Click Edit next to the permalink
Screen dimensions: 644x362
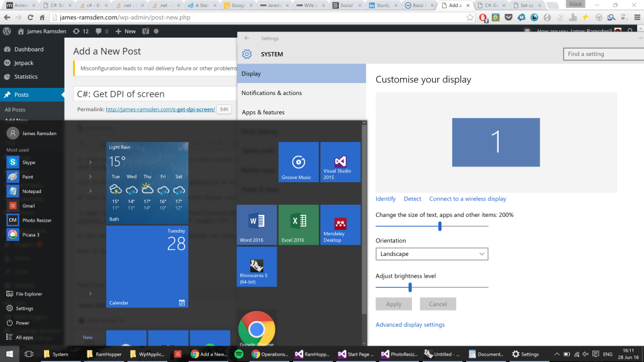pos(224,109)
